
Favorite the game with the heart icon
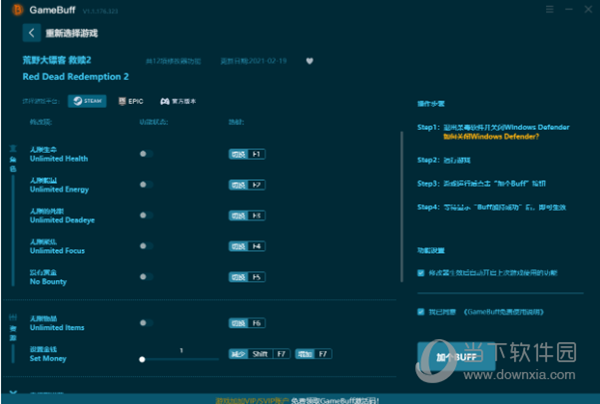[310, 61]
